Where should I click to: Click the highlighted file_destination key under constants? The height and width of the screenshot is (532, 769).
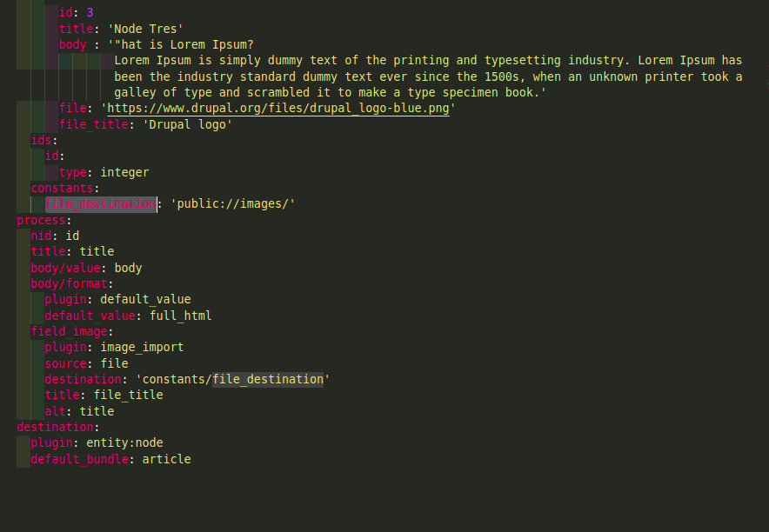point(101,203)
